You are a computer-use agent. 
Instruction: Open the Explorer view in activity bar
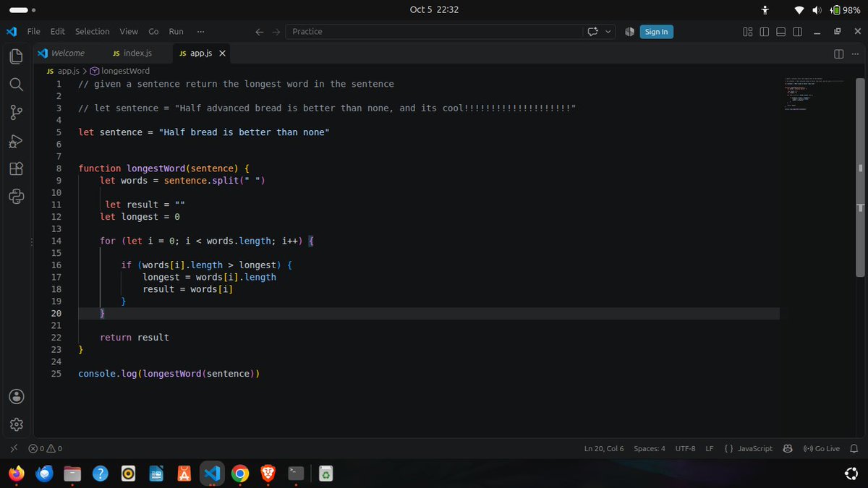pyautogui.click(x=16, y=56)
